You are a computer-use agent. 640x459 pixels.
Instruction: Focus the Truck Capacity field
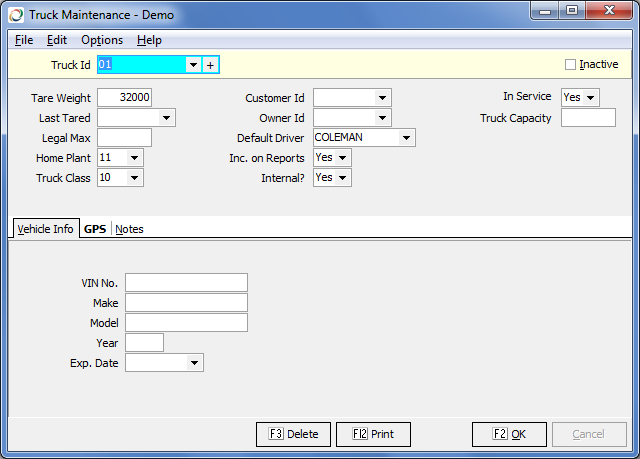(588, 118)
